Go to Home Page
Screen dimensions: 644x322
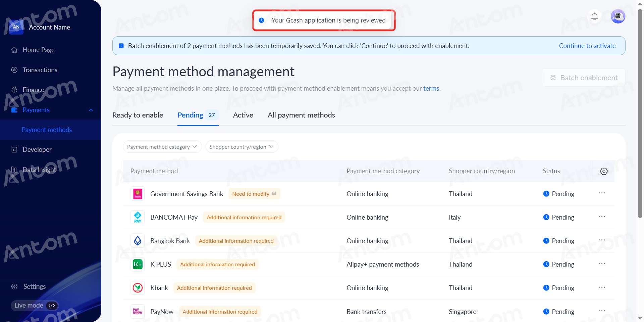click(39, 50)
